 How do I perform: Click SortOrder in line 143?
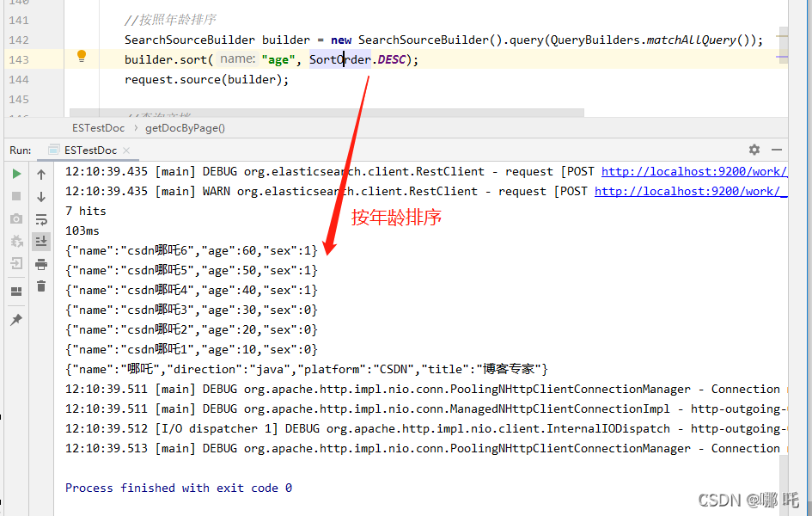tap(340, 59)
